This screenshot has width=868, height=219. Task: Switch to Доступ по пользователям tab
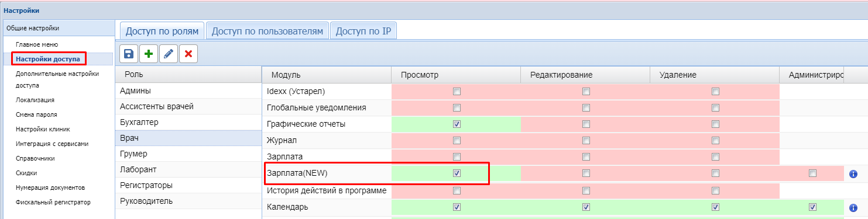[267, 31]
